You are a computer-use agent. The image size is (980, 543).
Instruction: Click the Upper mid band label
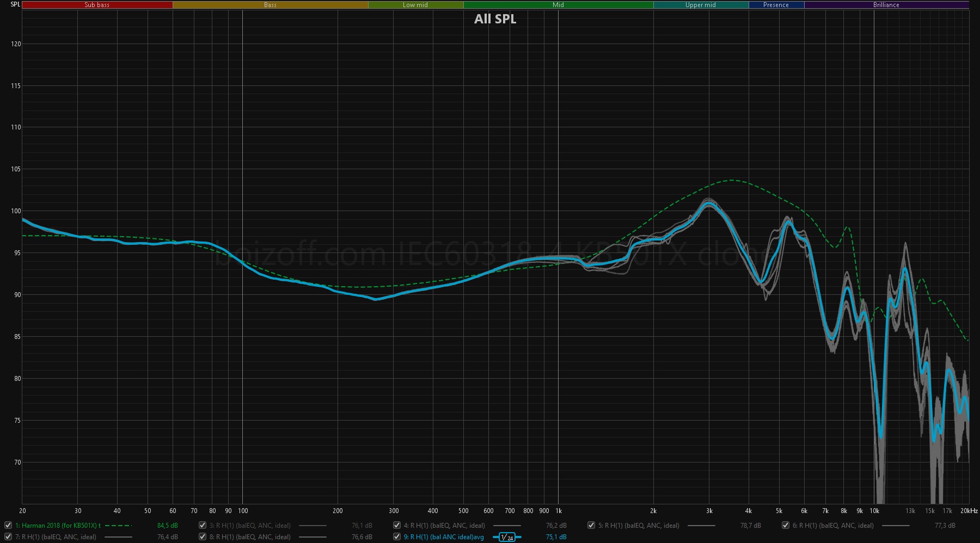[x=701, y=5]
